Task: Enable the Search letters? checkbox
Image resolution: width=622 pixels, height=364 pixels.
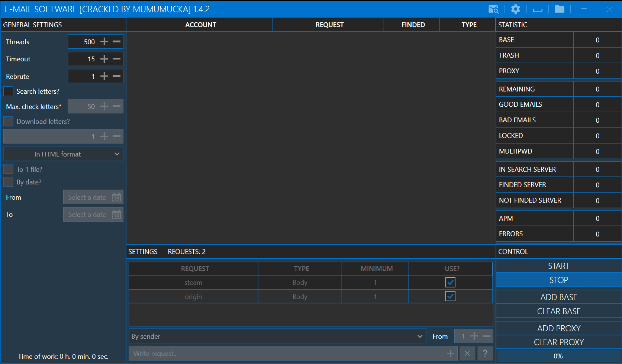Action: pos(9,91)
